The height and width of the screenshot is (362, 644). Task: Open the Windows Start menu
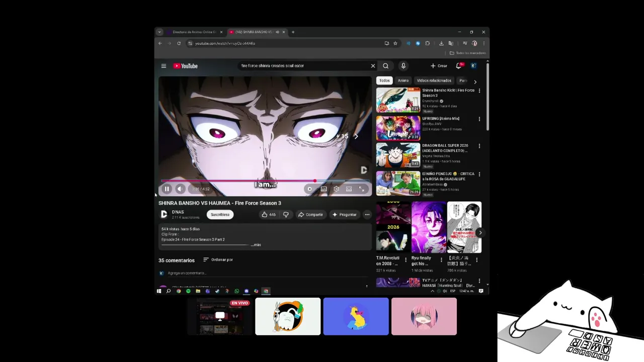159,291
